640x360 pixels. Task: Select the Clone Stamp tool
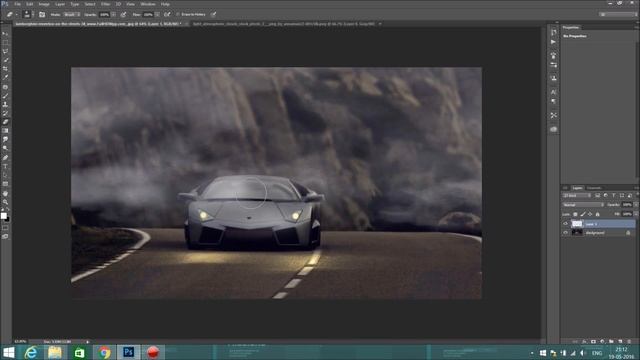5,104
